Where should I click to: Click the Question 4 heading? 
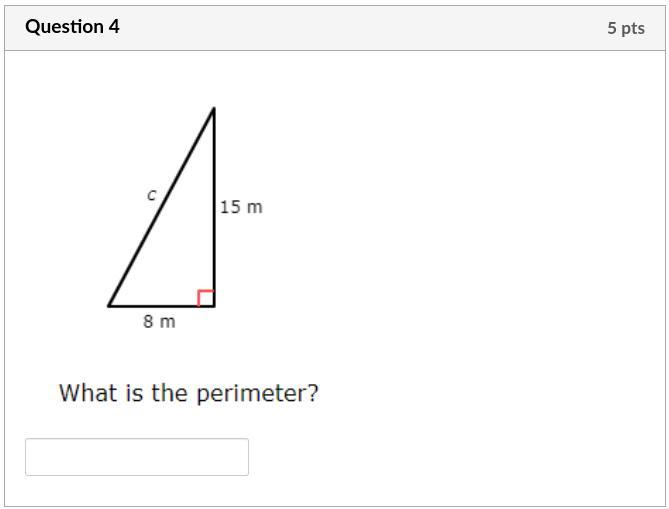[x=72, y=27]
